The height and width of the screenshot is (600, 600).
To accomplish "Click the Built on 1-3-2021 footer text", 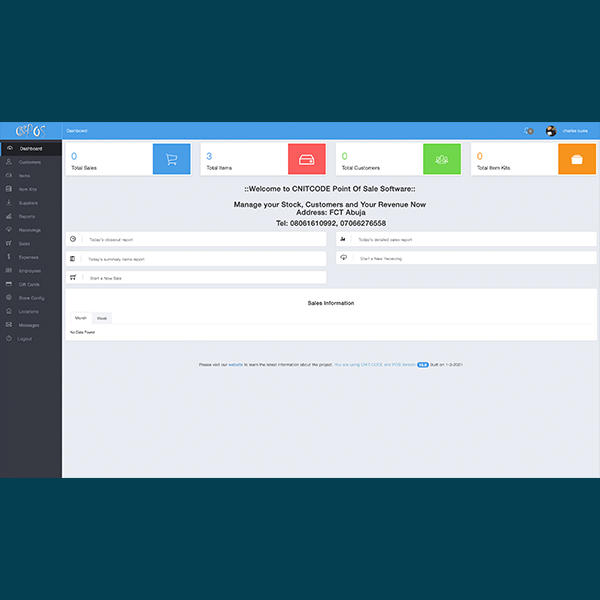I will coord(447,365).
